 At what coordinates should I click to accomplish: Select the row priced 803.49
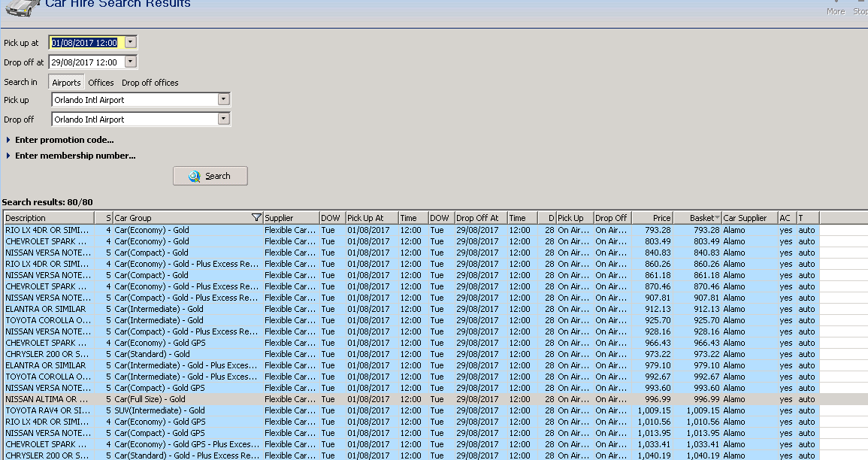click(412, 241)
